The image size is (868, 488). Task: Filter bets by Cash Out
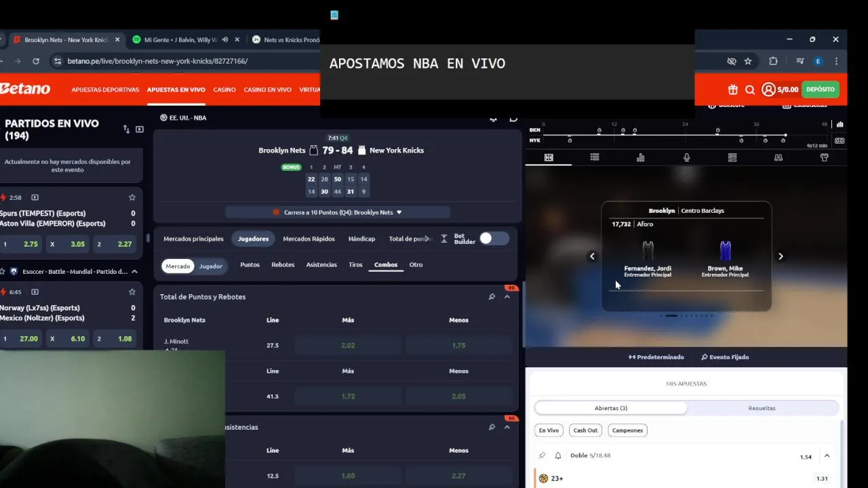585,430
